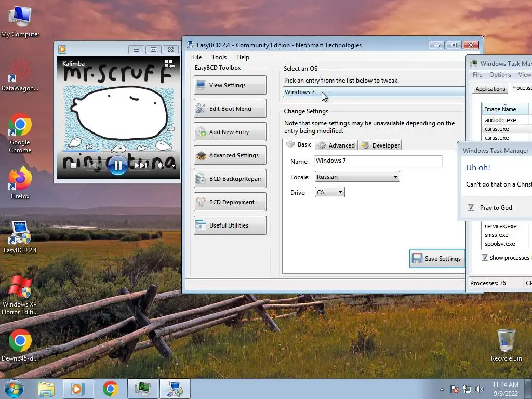
Task: Click the Advanced Settings toolbox icon
Action: point(201,155)
